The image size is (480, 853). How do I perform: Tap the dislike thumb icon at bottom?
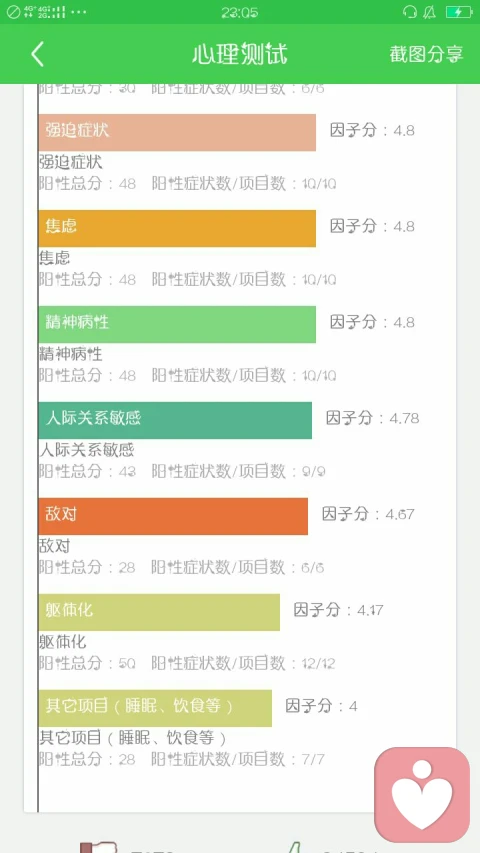tap(99, 847)
